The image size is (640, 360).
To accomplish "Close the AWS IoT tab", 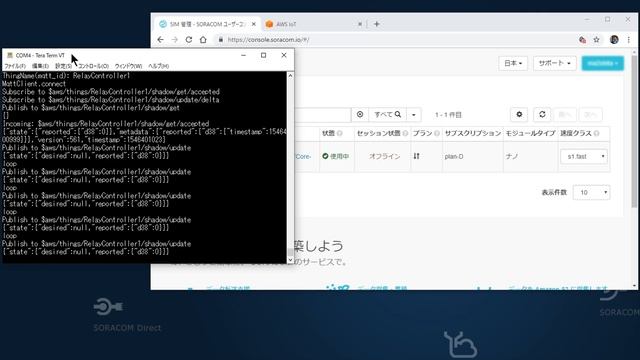I will tap(360, 24).
